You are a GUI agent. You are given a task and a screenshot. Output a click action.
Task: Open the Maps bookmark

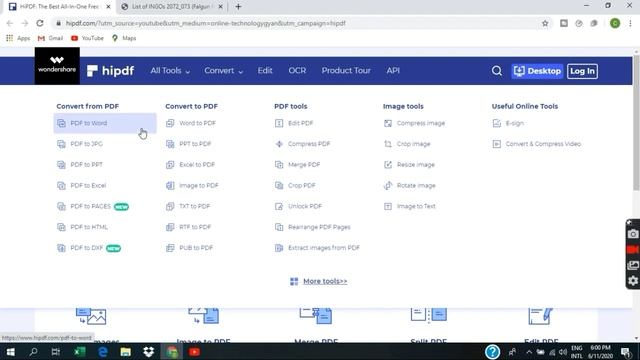[124, 38]
